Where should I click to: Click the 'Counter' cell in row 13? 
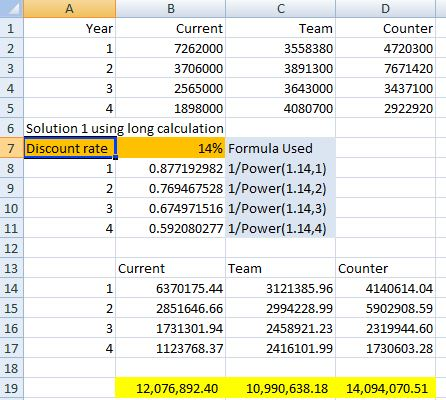coord(386,268)
